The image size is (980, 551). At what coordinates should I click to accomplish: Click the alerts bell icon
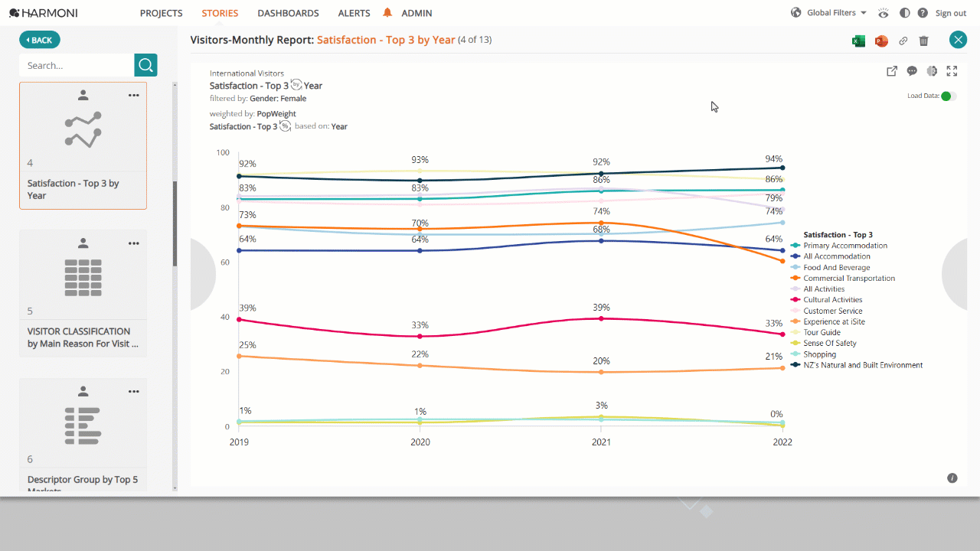pyautogui.click(x=387, y=13)
